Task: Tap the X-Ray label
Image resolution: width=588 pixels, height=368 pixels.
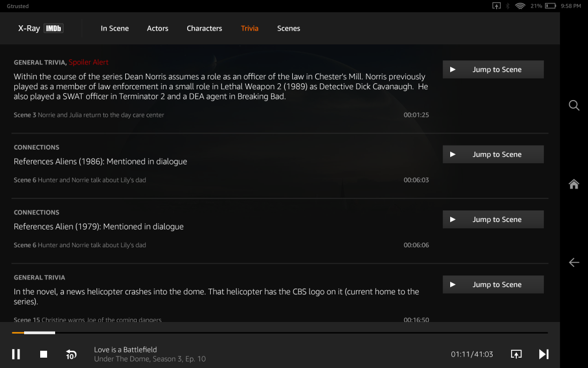Action: (29, 29)
